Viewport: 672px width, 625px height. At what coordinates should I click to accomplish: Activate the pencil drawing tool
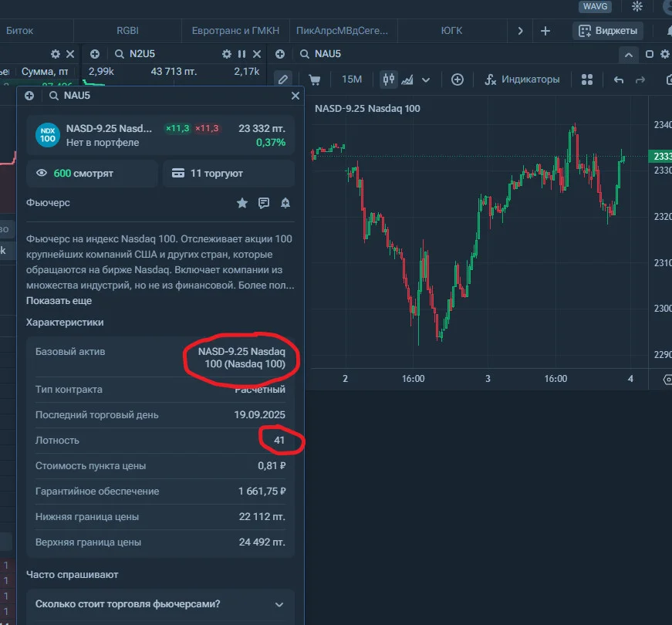(283, 79)
